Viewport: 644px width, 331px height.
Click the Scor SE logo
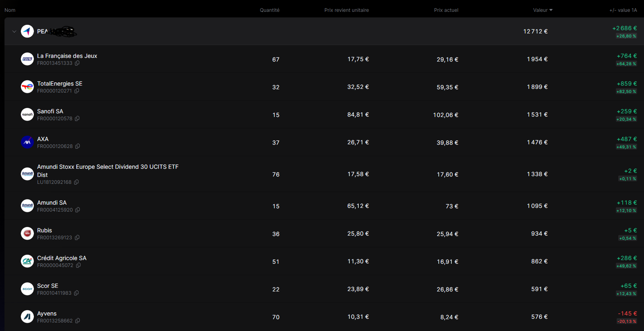click(x=27, y=289)
